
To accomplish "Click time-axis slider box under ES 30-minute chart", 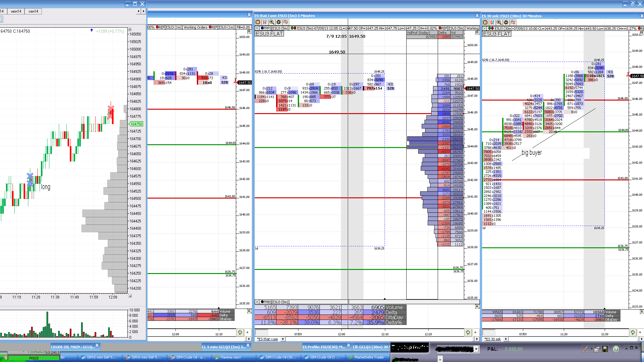I will tap(489, 332).
